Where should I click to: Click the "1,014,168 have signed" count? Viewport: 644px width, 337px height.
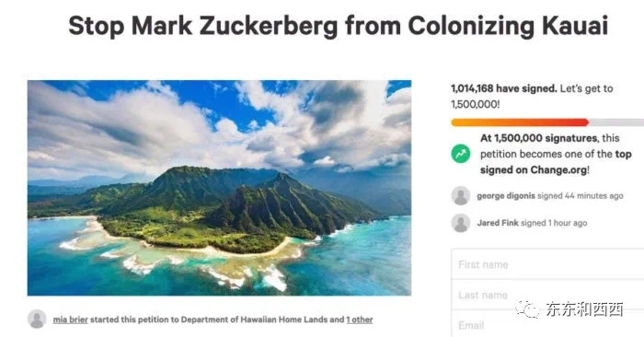click(504, 88)
